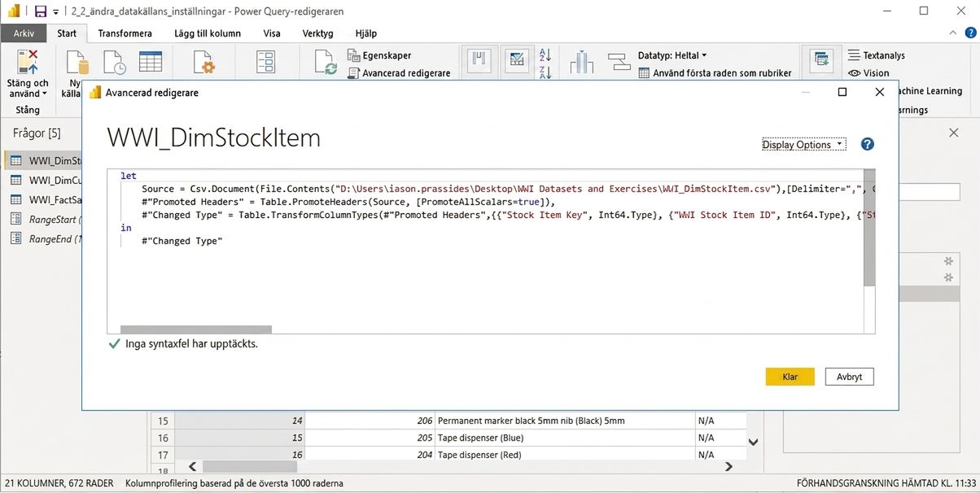This screenshot has height=493, width=980.
Task: Select the WWI_FactSales query
Action: click(x=46, y=199)
